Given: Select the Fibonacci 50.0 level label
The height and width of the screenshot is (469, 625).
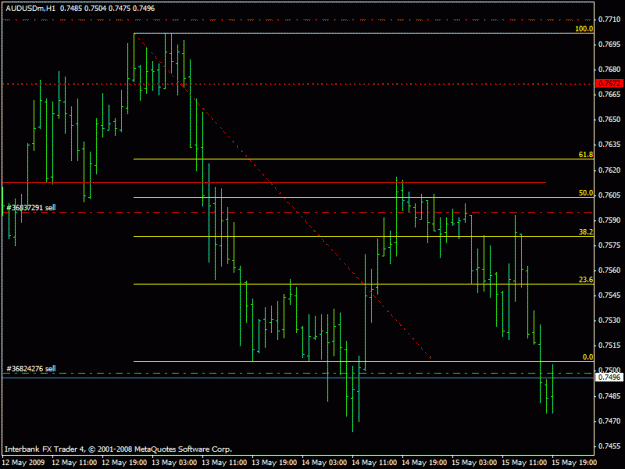Looking at the screenshot, I should click(586, 193).
